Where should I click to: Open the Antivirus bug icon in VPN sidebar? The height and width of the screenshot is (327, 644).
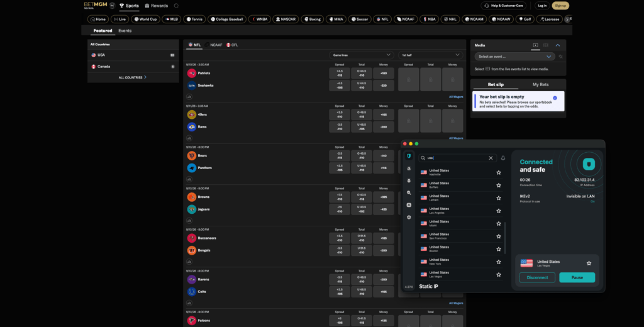409,180
